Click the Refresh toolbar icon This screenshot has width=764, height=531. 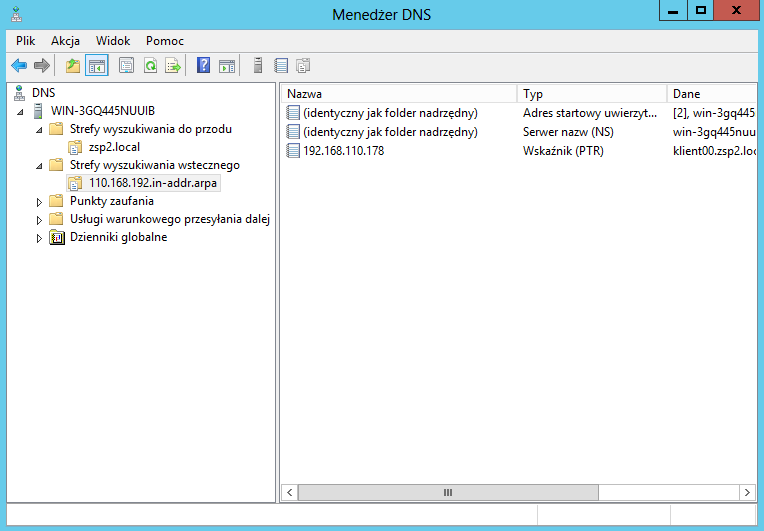pyautogui.click(x=150, y=66)
